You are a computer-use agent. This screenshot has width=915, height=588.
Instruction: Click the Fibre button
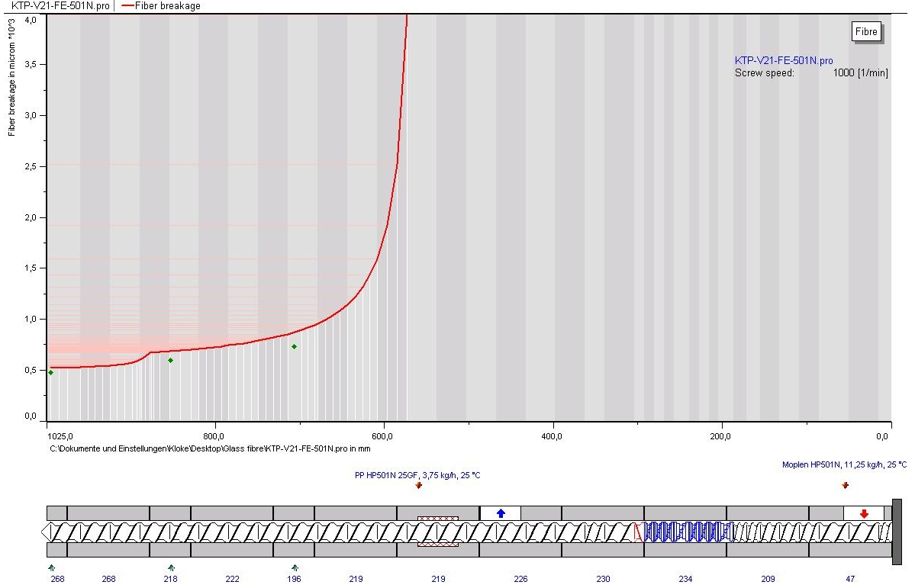(866, 31)
